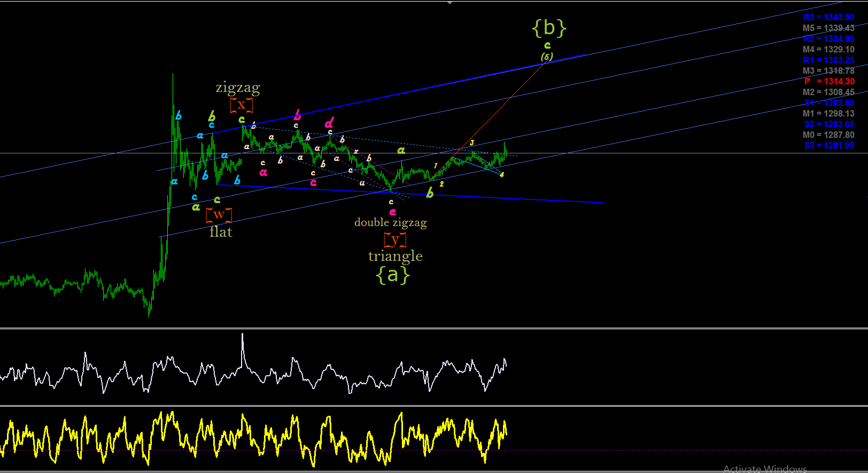Select the green {b} wave label
The height and width of the screenshot is (473, 868).
point(549,27)
